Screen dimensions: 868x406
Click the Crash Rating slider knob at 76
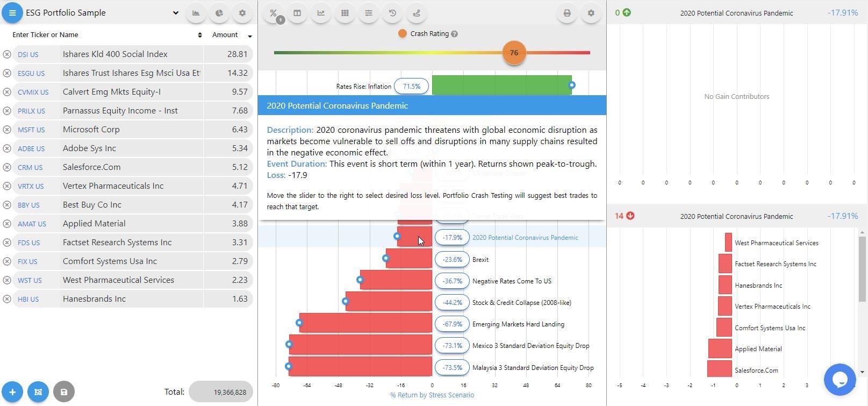click(x=514, y=53)
